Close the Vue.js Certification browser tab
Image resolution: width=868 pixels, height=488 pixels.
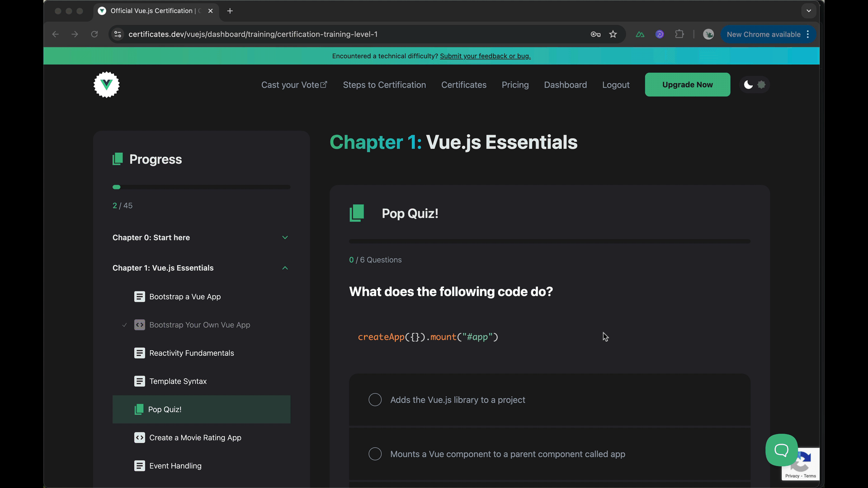point(210,11)
